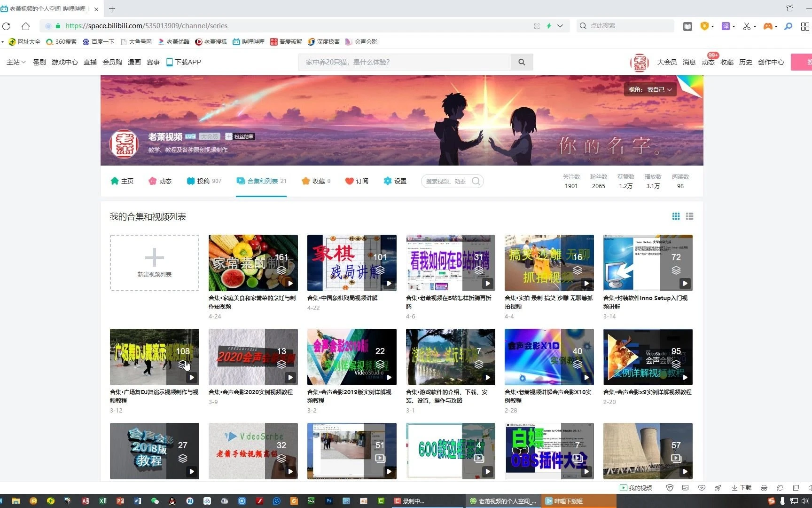Open 合集·会声会影2020实例视频教程 link
The height and width of the screenshot is (508, 812).
pyautogui.click(x=250, y=392)
